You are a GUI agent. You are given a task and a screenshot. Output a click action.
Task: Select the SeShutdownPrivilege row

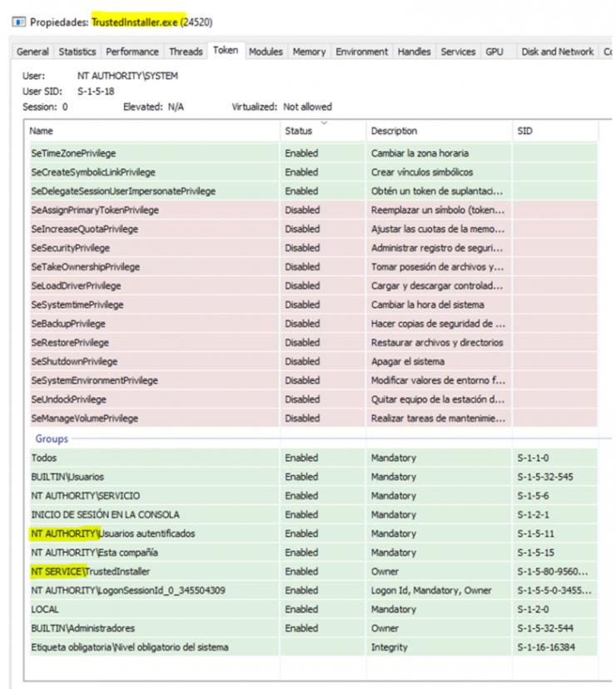pos(314,361)
